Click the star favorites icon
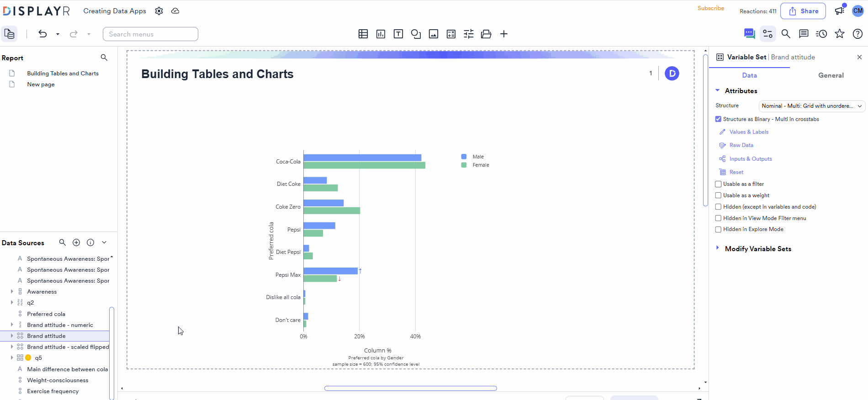Viewport: 868px width, 400px height. pos(840,34)
